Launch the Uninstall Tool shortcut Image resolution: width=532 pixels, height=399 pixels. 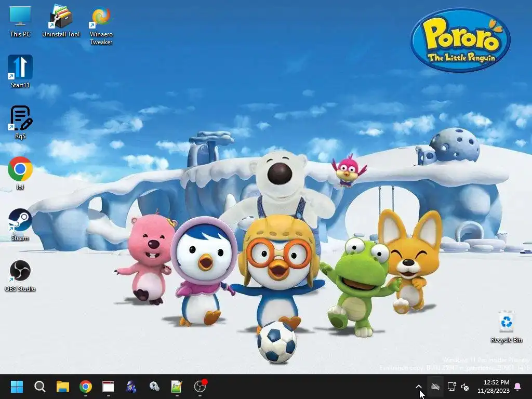pyautogui.click(x=61, y=21)
